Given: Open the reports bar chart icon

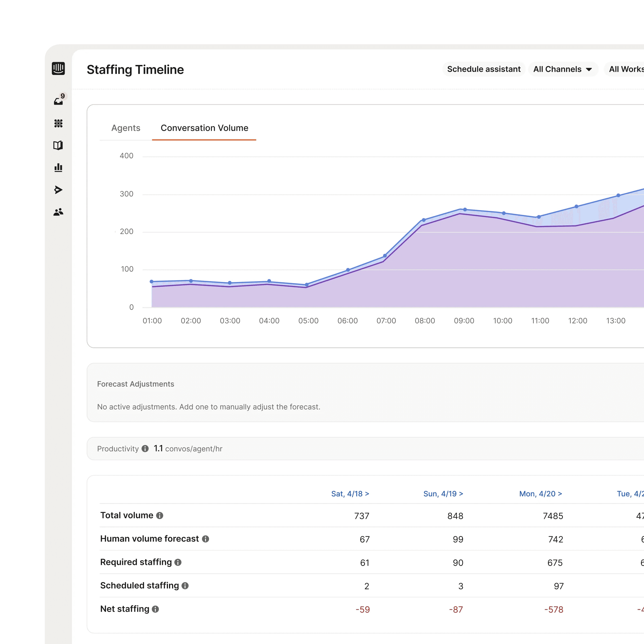Looking at the screenshot, I should click(58, 168).
